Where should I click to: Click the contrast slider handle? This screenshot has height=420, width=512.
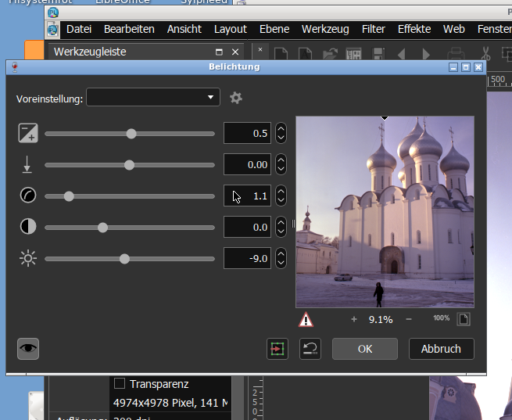coord(103,228)
